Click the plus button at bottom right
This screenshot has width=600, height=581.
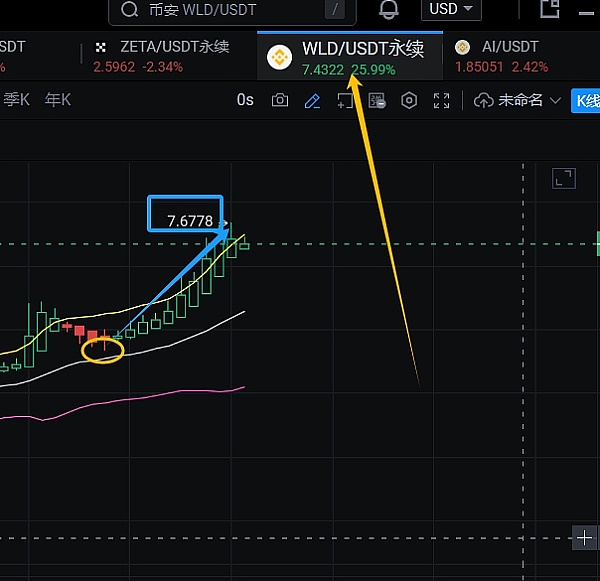pos(585,538)
